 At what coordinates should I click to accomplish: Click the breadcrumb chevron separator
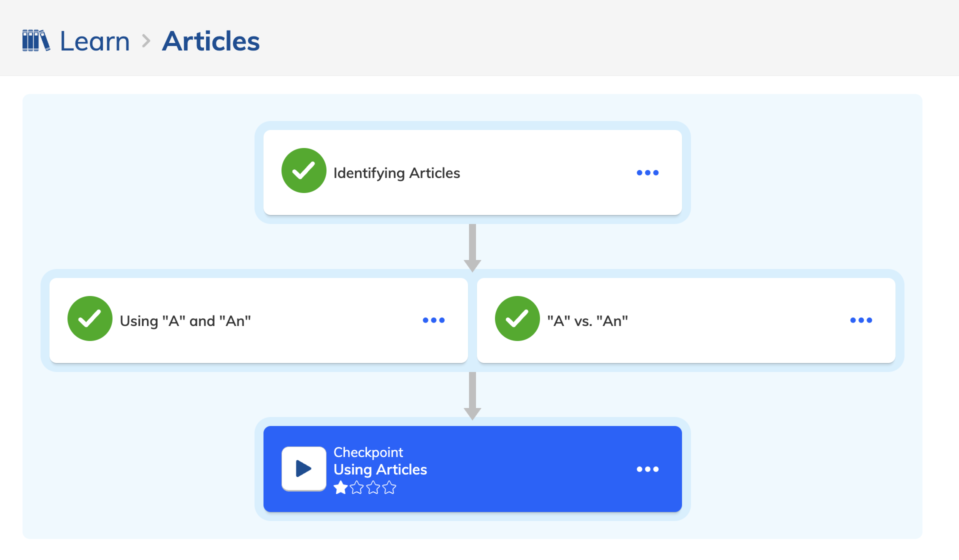click(146, 41)
